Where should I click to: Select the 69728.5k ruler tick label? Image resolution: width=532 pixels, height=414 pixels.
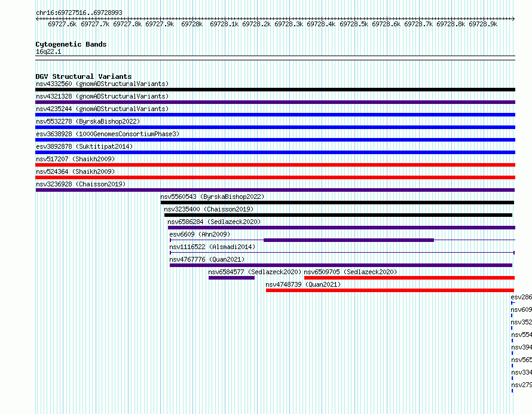click(354, 24)
